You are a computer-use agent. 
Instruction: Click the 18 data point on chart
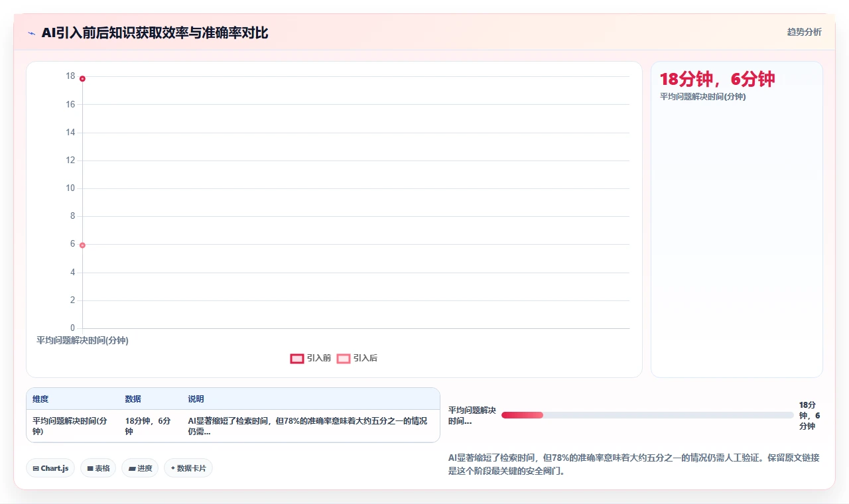82,79
